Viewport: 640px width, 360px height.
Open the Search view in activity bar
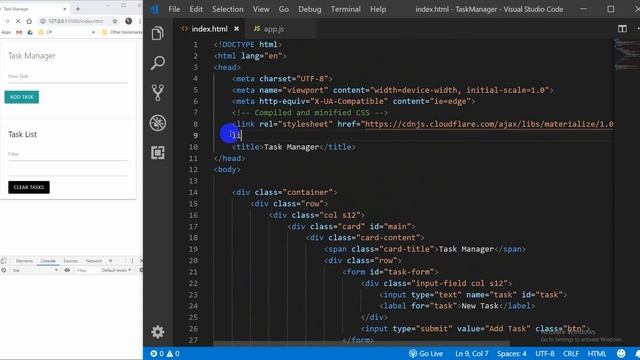(x=158, y=63)
